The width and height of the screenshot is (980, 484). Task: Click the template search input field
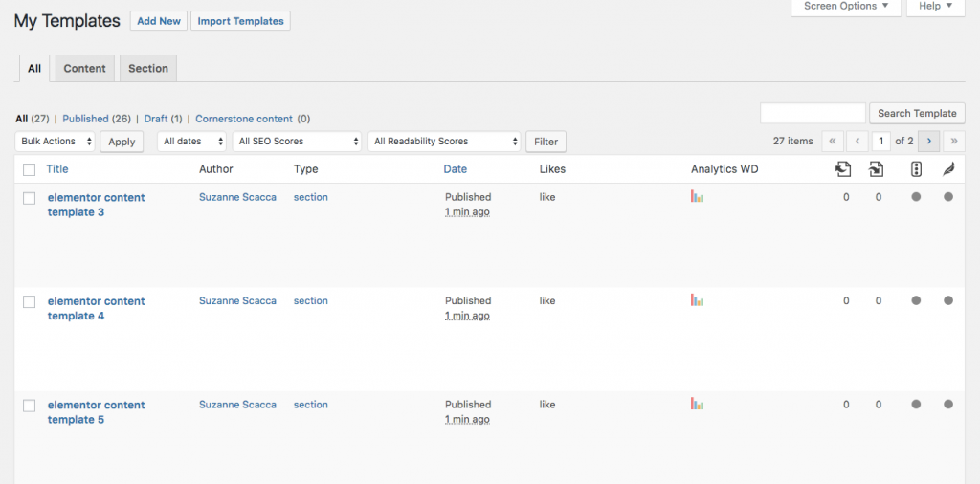click(813, 113)
